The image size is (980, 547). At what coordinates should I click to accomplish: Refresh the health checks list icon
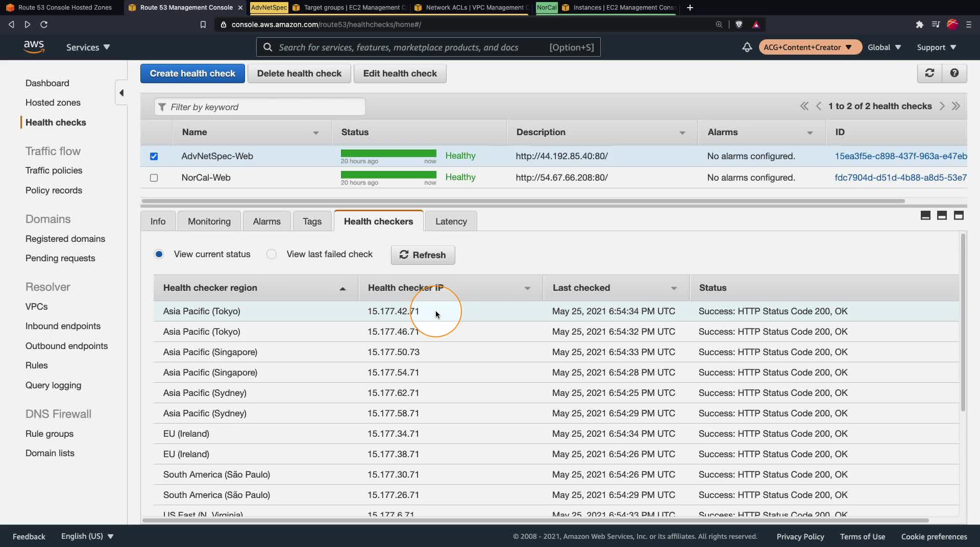[x=929, y=73]
